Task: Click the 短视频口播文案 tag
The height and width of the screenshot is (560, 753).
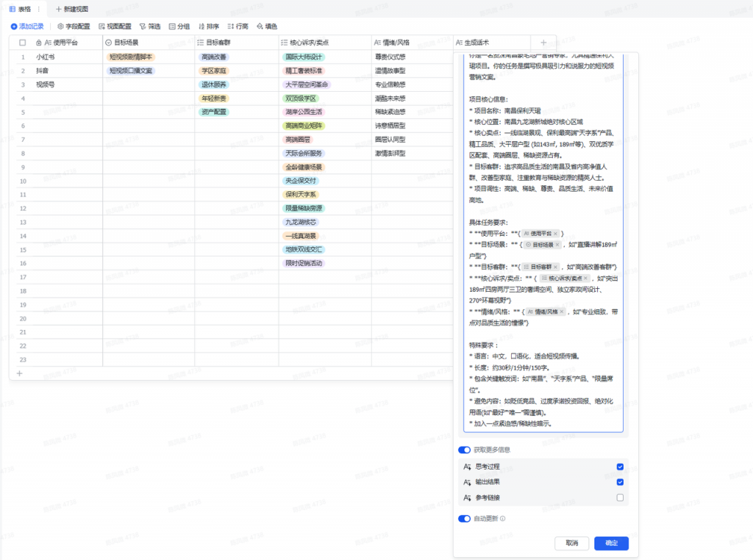Action: click(131, 71)
